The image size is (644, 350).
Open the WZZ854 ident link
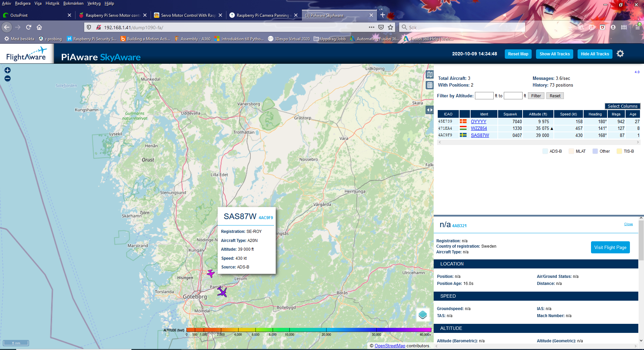(479, 128)
